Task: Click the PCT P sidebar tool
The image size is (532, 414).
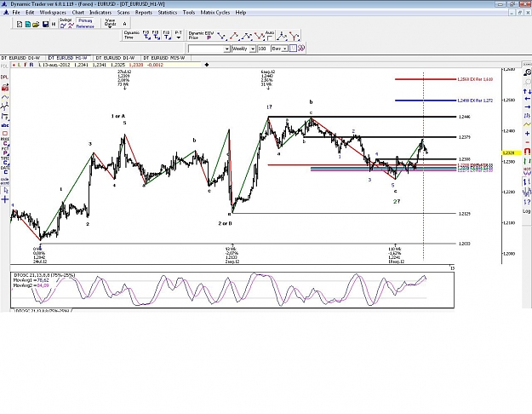Action: pos(5,152)
